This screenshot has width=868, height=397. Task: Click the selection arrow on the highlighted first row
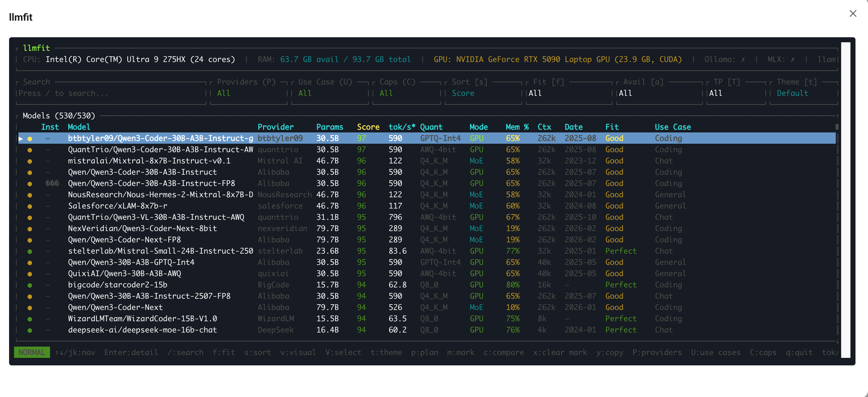(x=21, y=139)
